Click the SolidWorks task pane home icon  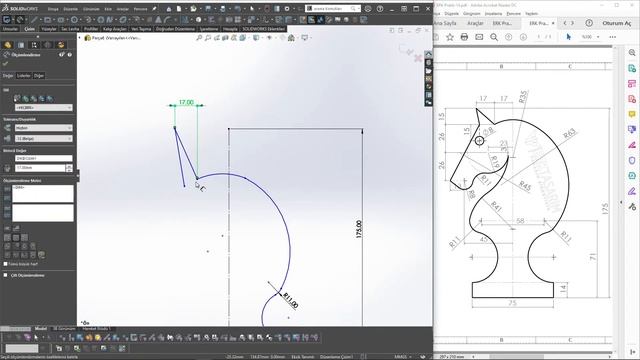428,54
